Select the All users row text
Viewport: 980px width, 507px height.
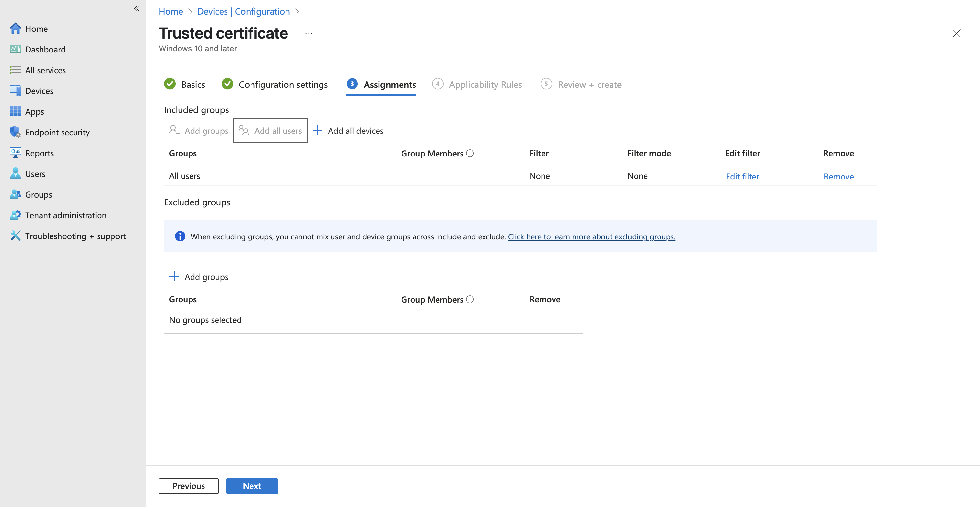(x=184, y=176)
